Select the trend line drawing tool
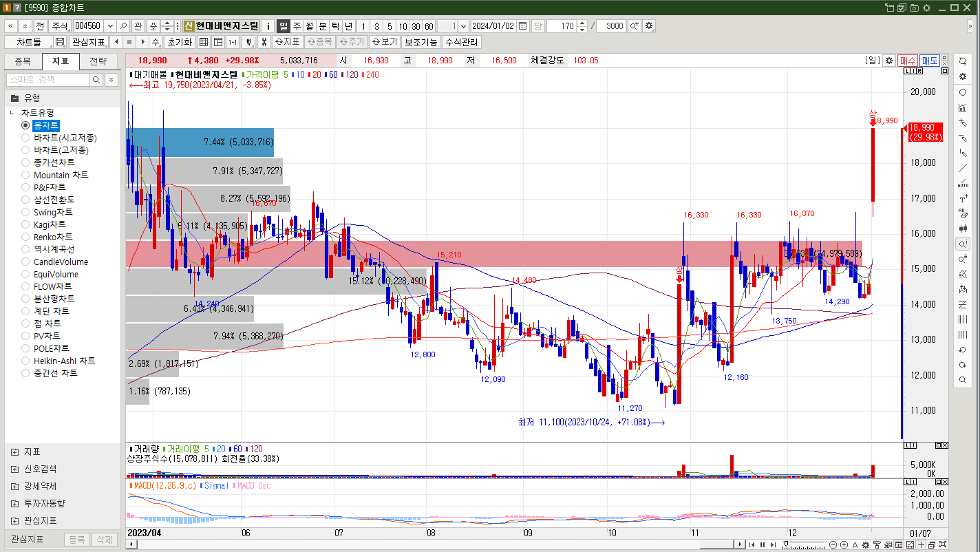This screenshot has width=980, height=552. pyautogui.click(x=963, y=168)
